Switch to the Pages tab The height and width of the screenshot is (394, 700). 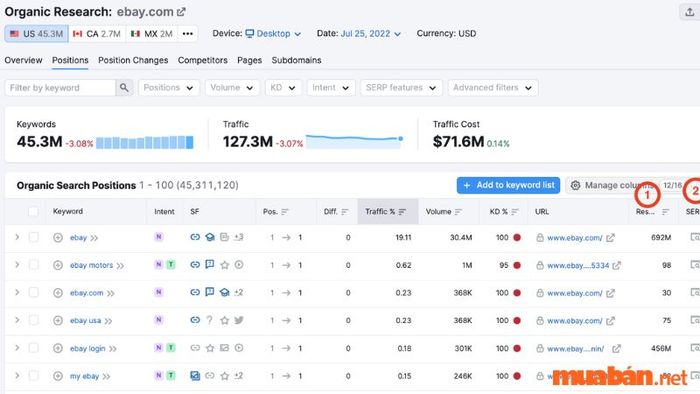[x=250, y=60]
